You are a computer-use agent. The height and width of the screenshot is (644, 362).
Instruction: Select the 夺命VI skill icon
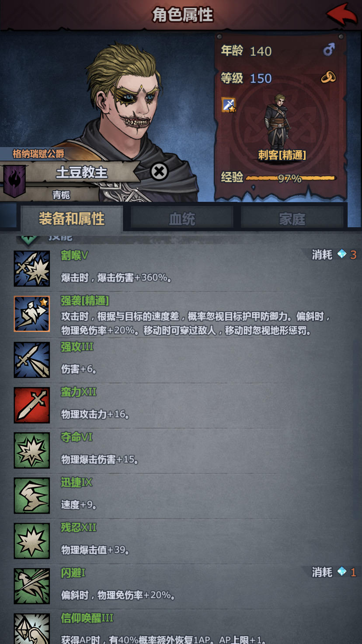[31, 450]
